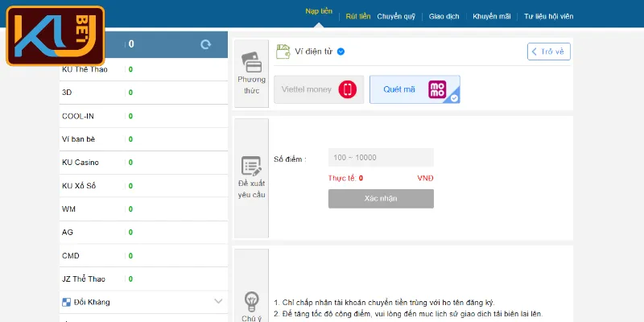644x322 pixels.
Task: Click the red Viettel money phone icon
Action: (x=348, y=89)
